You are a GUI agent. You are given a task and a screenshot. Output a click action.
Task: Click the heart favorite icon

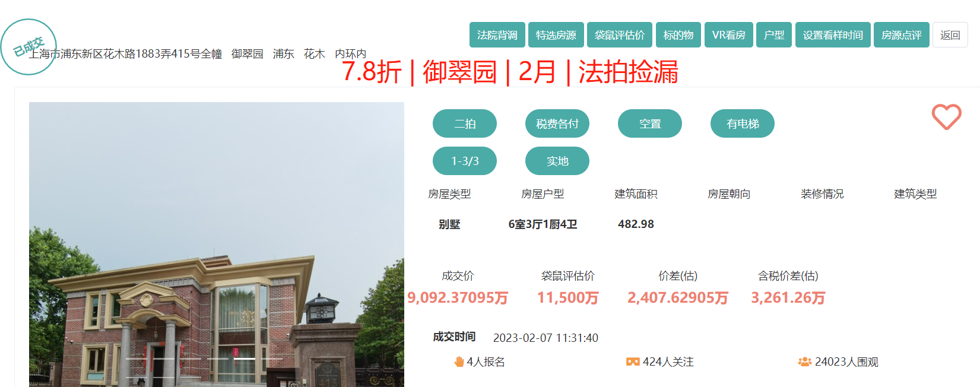click(x=946, y=117)
